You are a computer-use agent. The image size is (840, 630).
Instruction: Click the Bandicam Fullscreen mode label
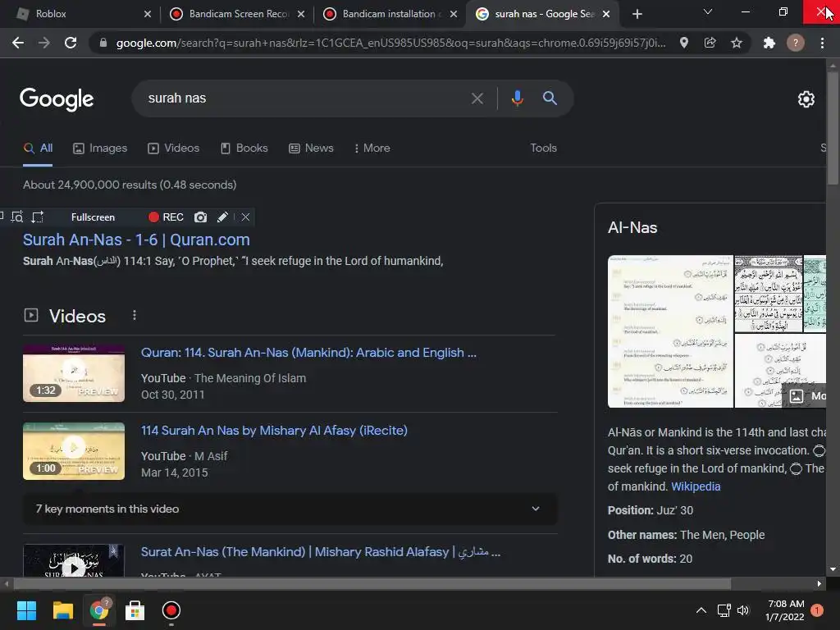point(93,217)
